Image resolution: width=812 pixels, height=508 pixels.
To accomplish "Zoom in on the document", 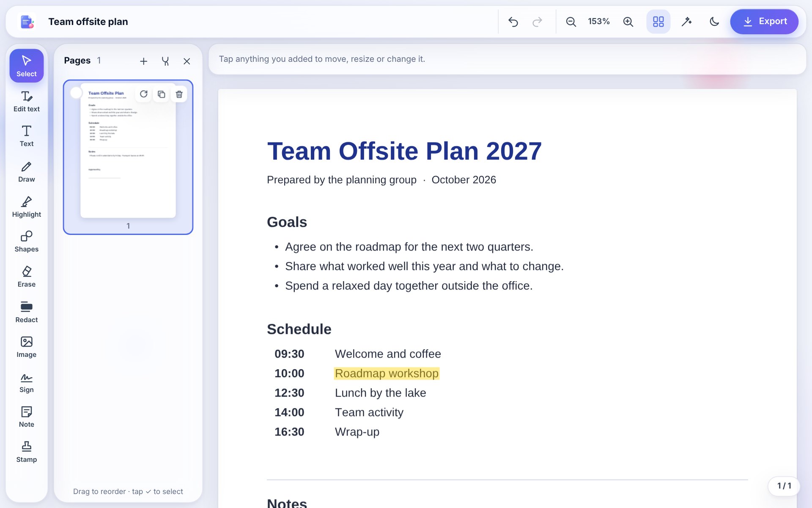I will click(628, 22).
